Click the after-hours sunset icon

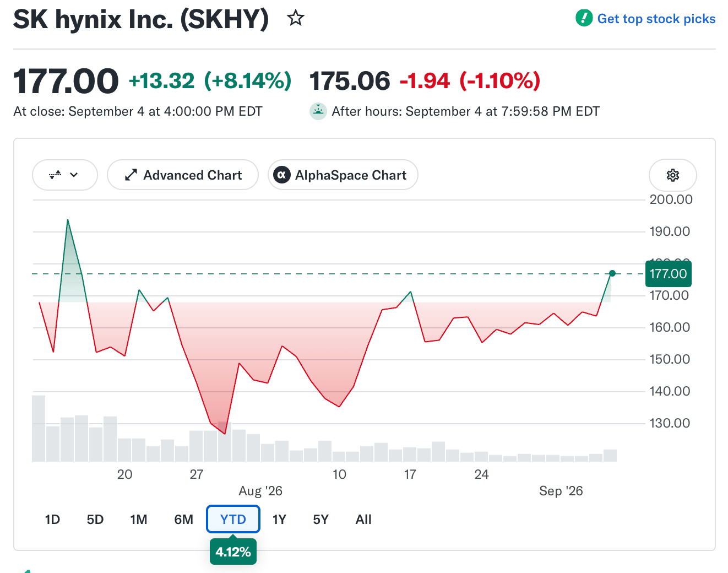pos(318,111)
